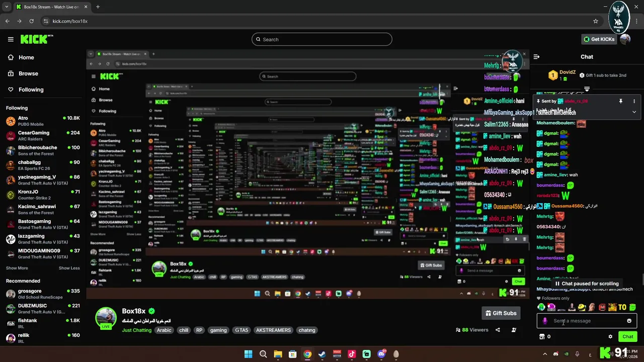The height and width of the screenshot is (362, 644).
Task: Open a new Chrome tab
Action: [x=98, y=7]
